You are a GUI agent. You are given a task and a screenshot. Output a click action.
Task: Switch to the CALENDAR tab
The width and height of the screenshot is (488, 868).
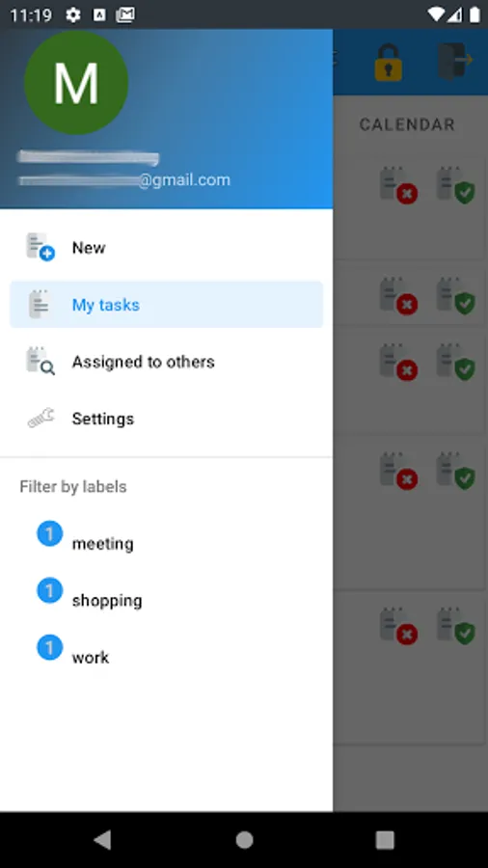coord(407,124)
